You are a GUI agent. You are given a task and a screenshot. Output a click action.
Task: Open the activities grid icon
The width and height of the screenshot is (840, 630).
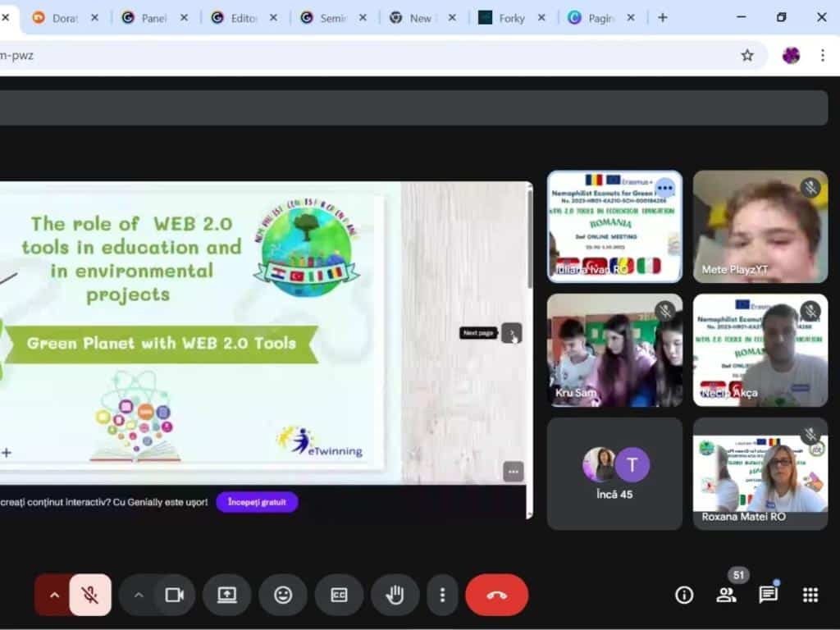[x=810, y=596]
